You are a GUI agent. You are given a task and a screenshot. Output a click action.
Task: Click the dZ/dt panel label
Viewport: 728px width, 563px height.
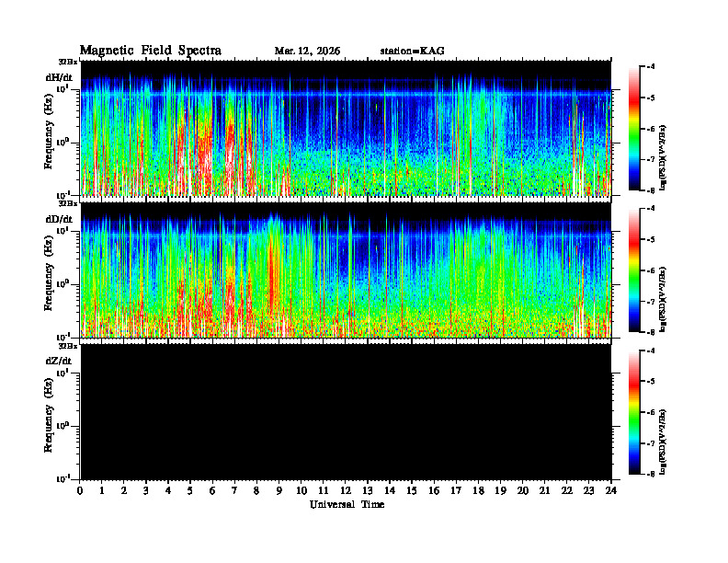coord(59,361)
